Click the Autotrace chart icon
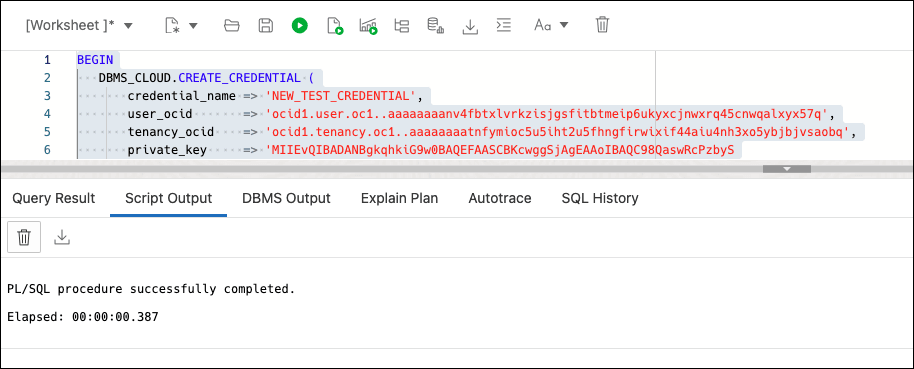The width and height of the screenshot is (914, 369). [368, 26]
